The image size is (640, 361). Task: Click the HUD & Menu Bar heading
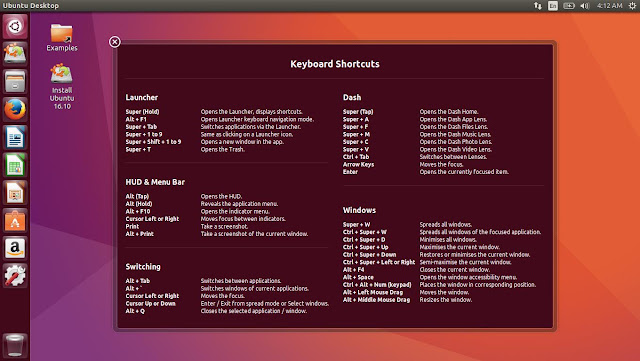155,182
